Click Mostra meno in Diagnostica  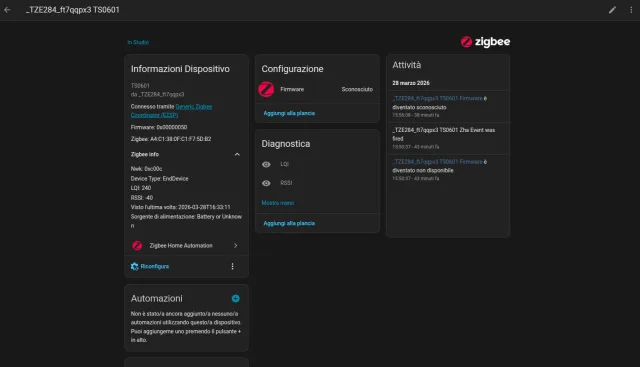[278, 203]
